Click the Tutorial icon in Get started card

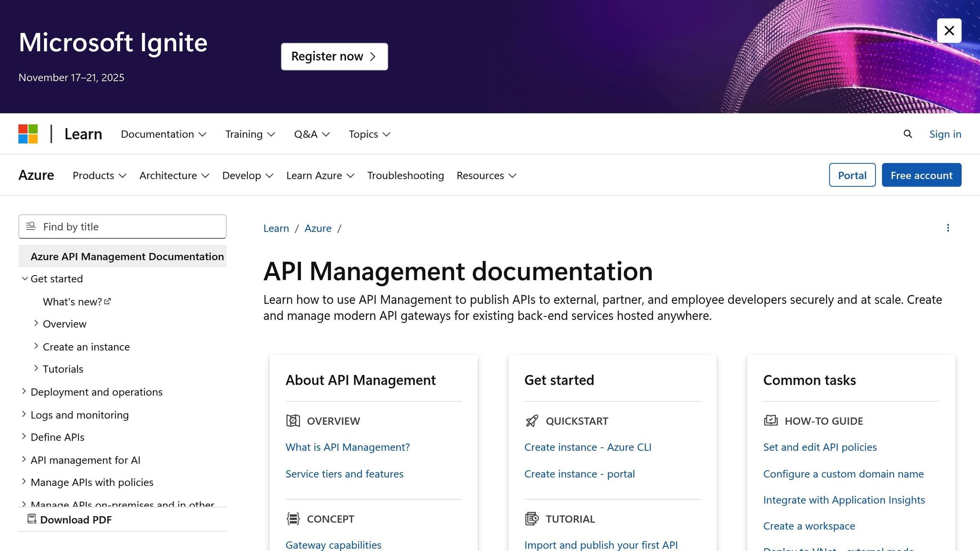click(x=531, y=518)
